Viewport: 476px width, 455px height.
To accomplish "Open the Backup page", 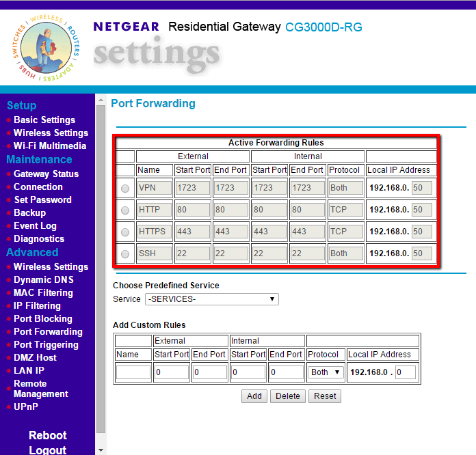I will click(x=30, y=213).
